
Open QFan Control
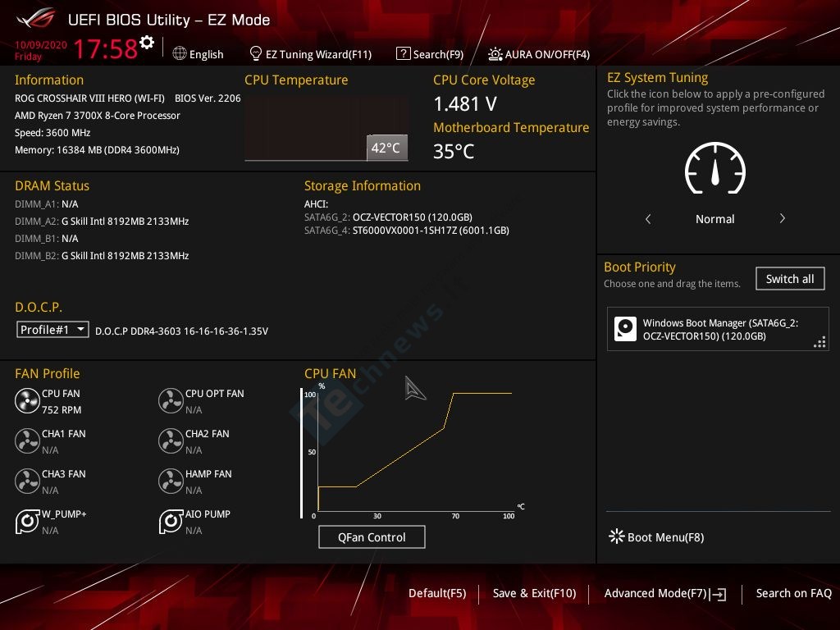372,536
